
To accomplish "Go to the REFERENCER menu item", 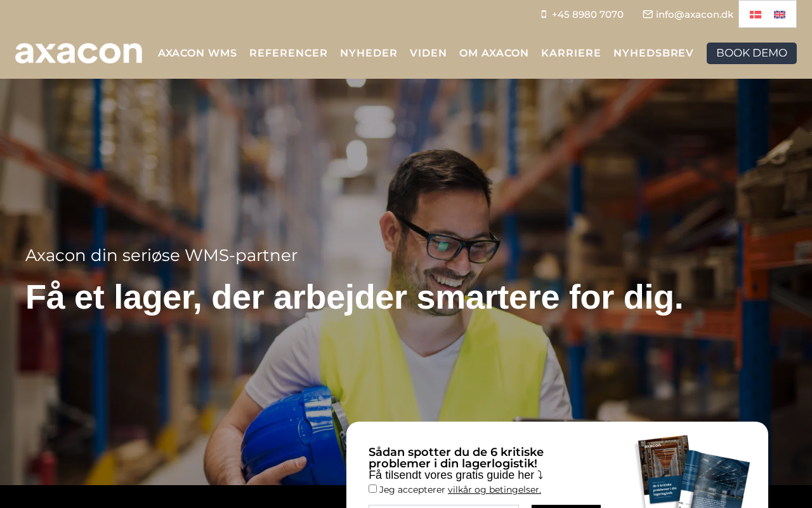I will coord(289,53).
